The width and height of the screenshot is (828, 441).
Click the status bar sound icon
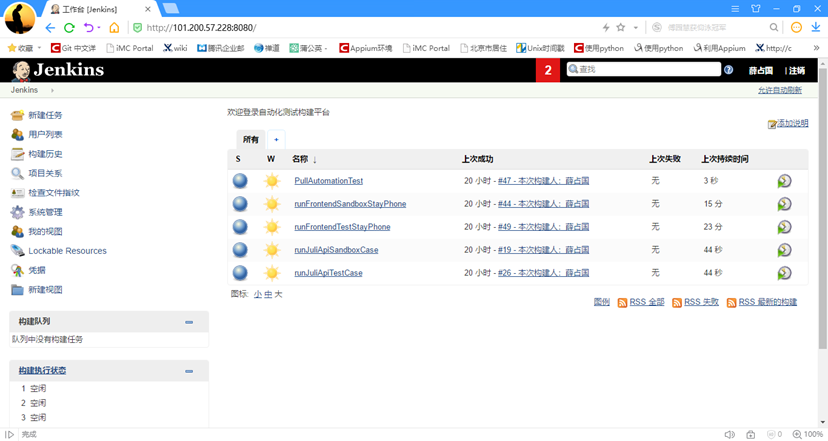click(730, 434)
